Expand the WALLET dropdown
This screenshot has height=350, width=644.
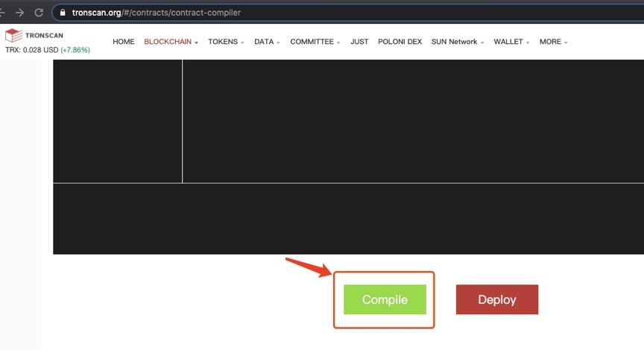tap(511, 42)
